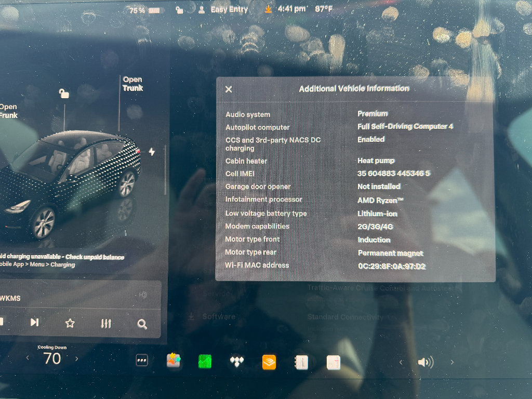Favorite the current WKMS station

pos(70,323)
